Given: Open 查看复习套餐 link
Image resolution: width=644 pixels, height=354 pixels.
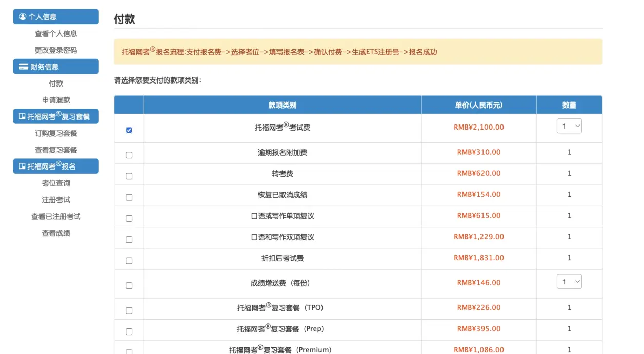Looking at the screenshot, I should pos(56,150).
